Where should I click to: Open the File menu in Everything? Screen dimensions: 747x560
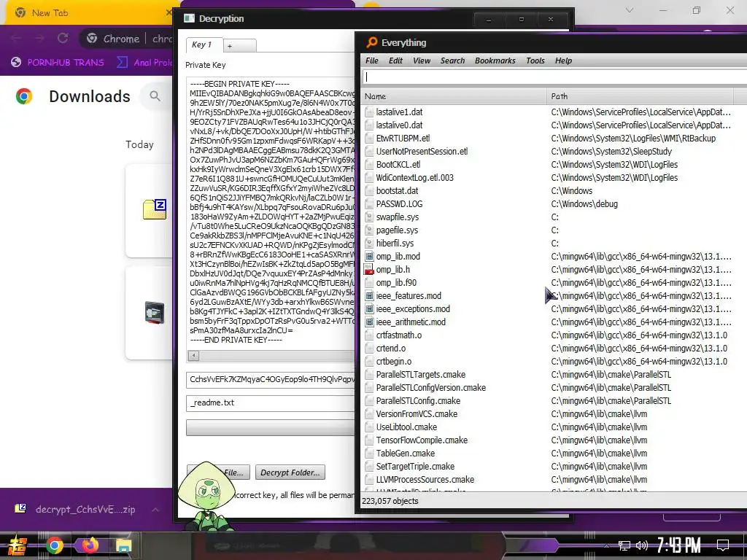pyautogui.click(x=371, y=61)
